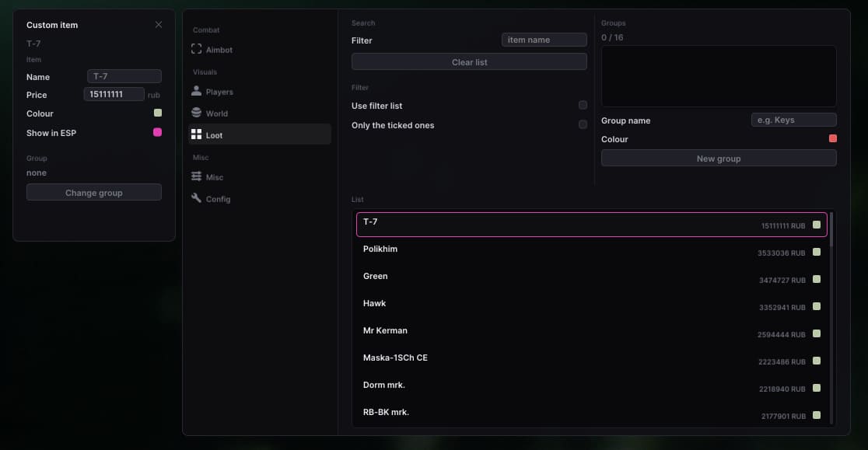Close the Custom item panel
This screenshot has width=868, height=450.
[159, 25]
